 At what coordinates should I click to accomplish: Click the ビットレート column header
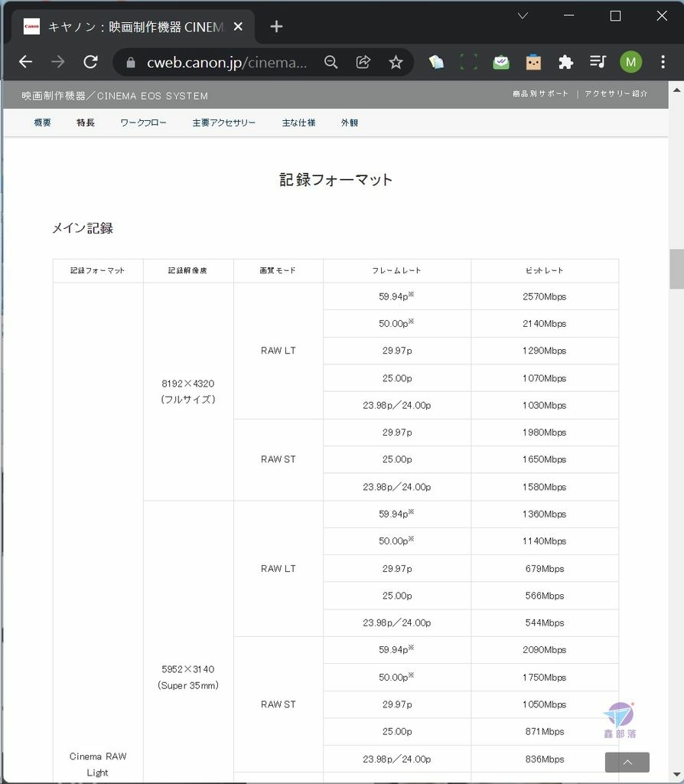click(545, 270)
